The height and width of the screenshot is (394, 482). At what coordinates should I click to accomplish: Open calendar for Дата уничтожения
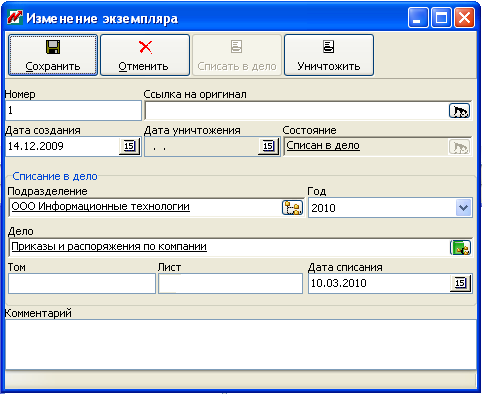click(268, 146)
